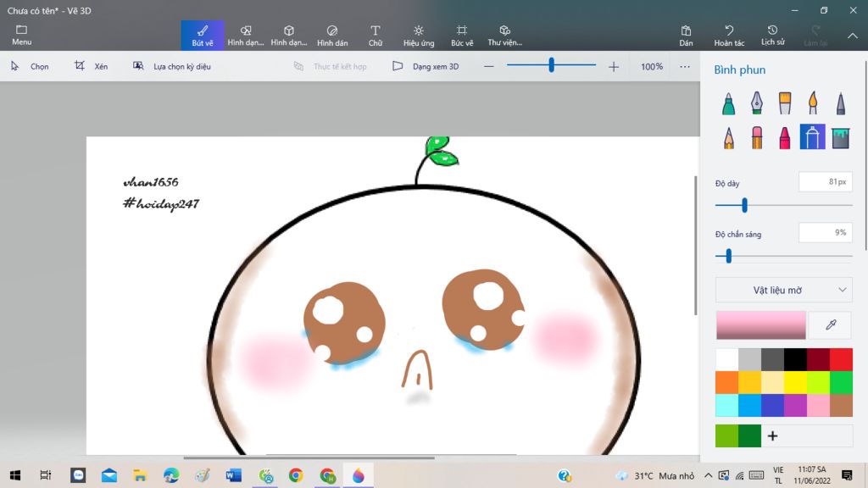This screenshot has width=868, height=488.
Task: Open the Windows notification center
Action: (847, 475)
